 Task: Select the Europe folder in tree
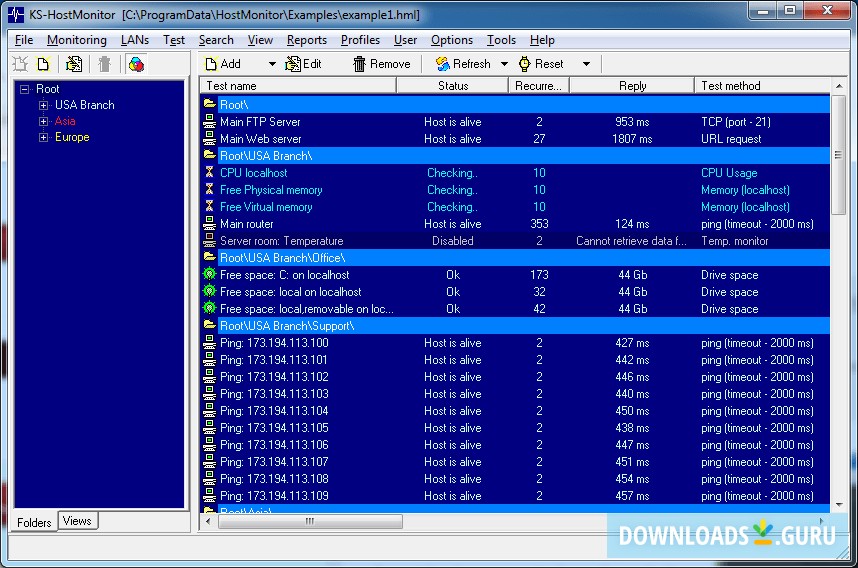tap(72, 137)
